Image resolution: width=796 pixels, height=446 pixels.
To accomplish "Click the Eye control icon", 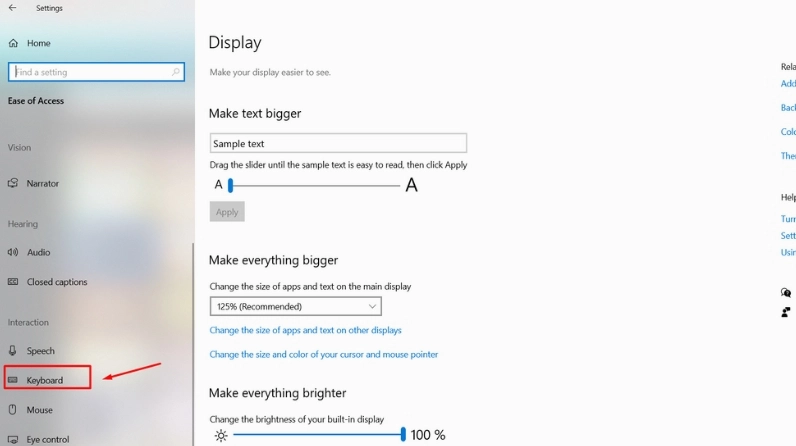I will (x=13, y=439).
